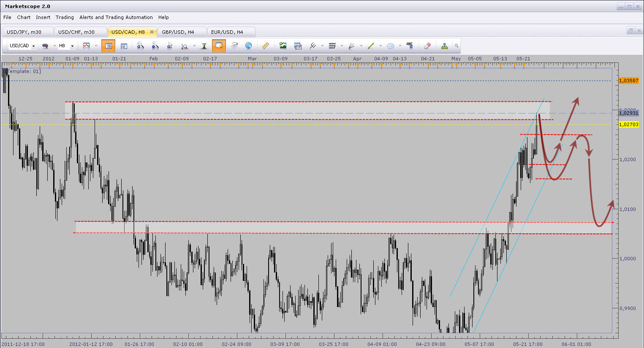Viewport: 644px width, 348px height.
Task: Select the ABC text label tool
Action: click(x=410, y=46)
